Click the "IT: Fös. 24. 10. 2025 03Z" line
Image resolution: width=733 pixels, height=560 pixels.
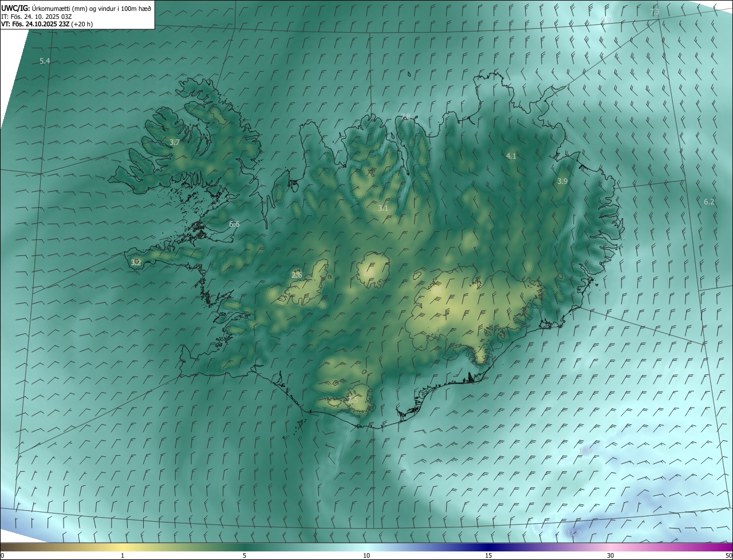pos(36,17)
